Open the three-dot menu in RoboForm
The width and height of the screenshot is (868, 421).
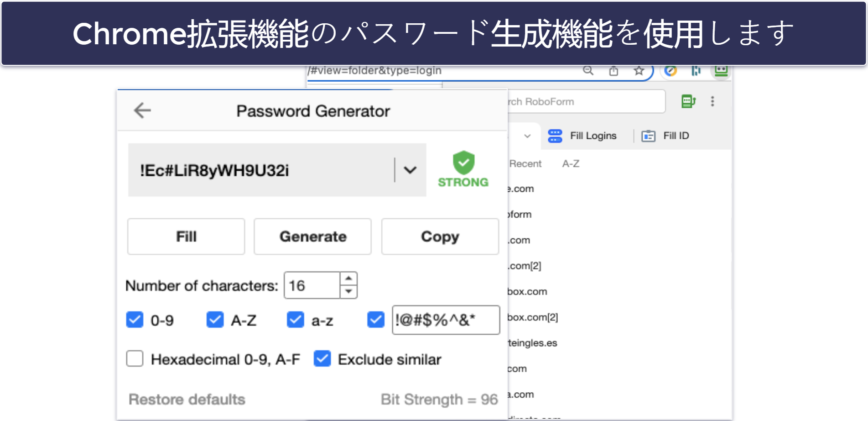(712, 101)
